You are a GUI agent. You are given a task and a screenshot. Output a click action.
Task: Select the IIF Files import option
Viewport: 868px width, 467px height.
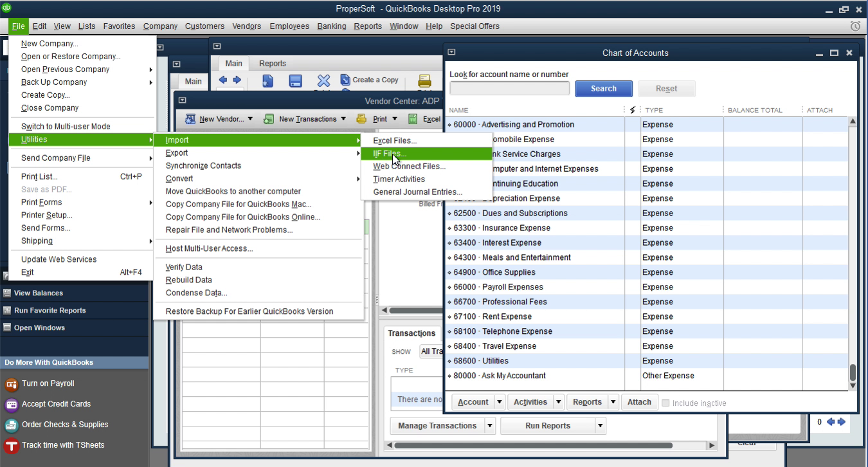389,153
